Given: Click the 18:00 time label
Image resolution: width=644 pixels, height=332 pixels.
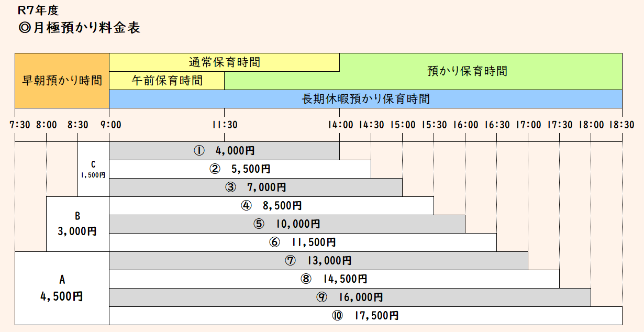Looking at the screenshot, I should point(591,125).
